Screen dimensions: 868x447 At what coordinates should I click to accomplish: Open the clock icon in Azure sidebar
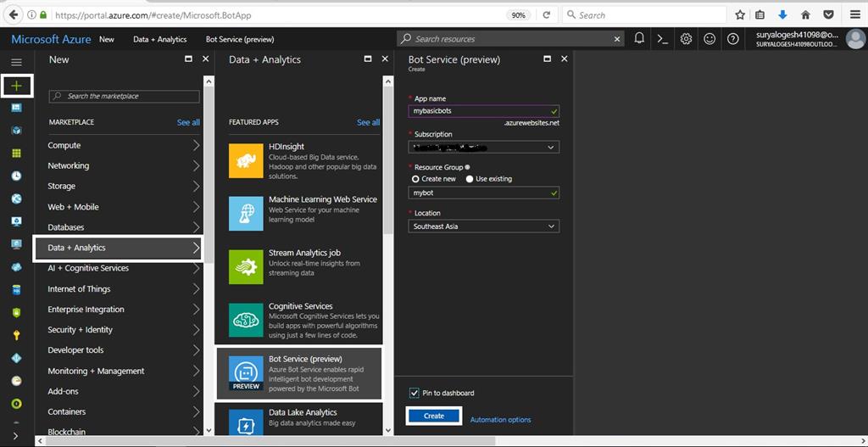pos(17,176)
